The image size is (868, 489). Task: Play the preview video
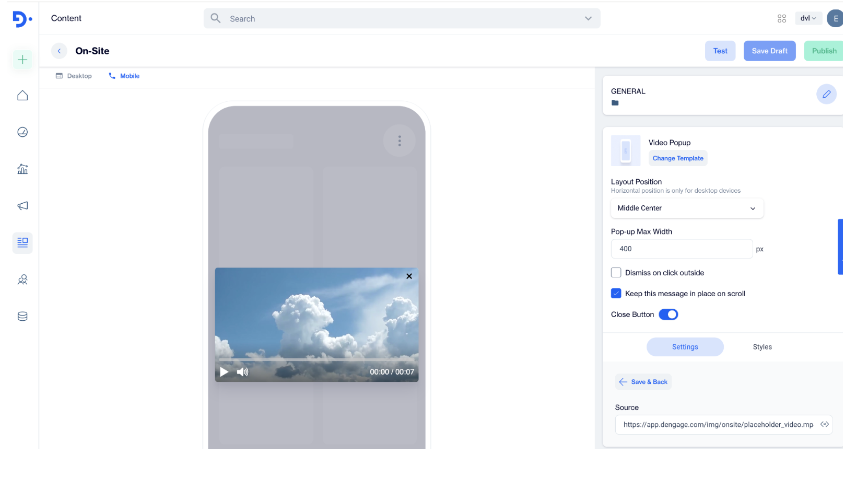(224, 372)
